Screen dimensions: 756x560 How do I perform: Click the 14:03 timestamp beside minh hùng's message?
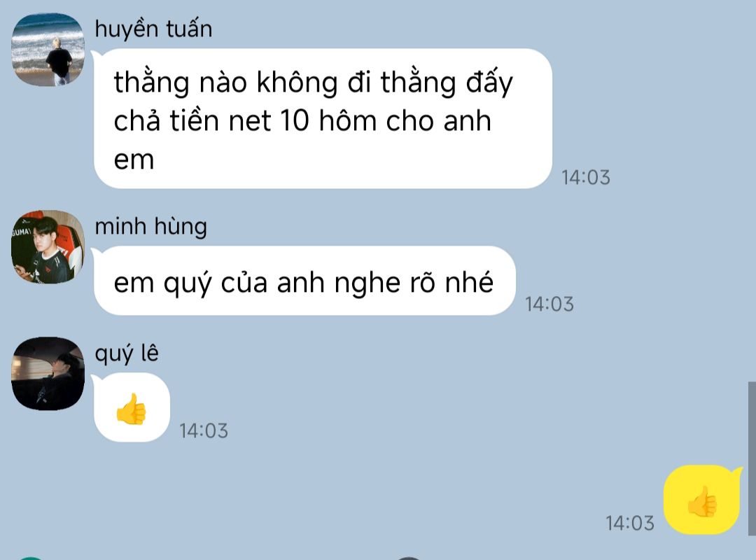click(x=549, y=304)
